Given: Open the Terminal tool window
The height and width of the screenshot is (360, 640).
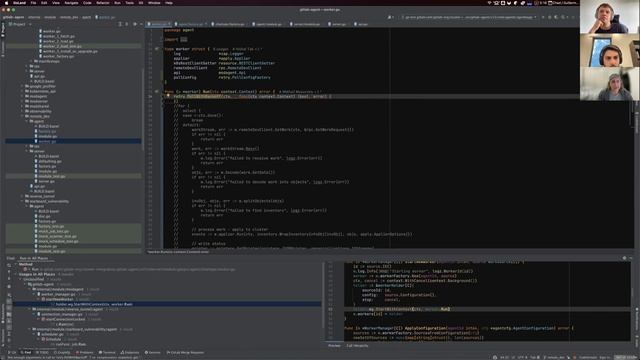Looking at the screenshot, I should [108, 353].
